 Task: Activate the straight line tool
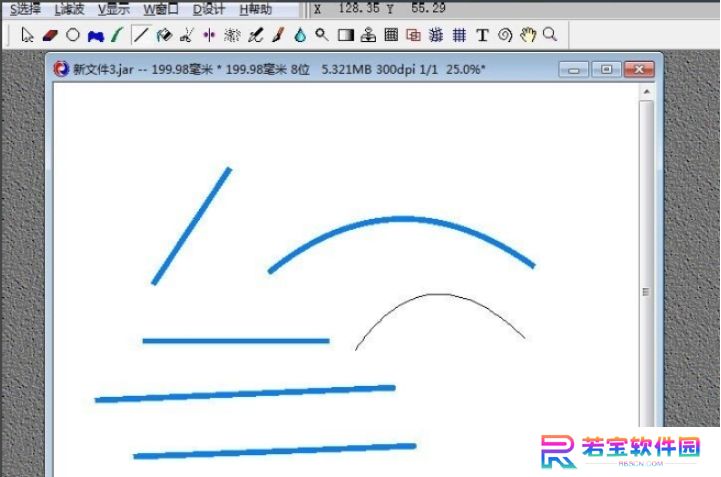tap(141, 35)
